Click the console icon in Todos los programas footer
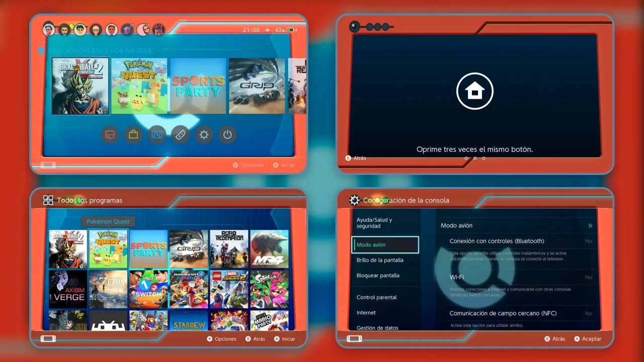 point(48,339)
